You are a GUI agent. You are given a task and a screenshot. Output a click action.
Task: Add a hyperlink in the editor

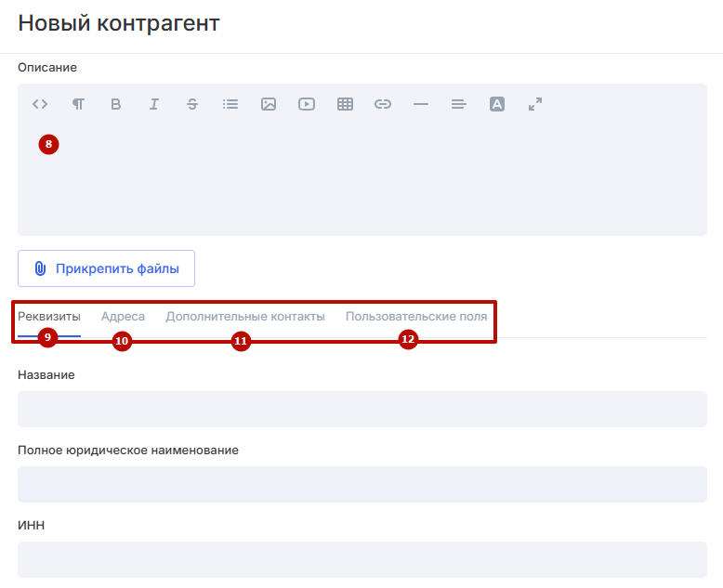pyautogui.click(x=383, y=104)
